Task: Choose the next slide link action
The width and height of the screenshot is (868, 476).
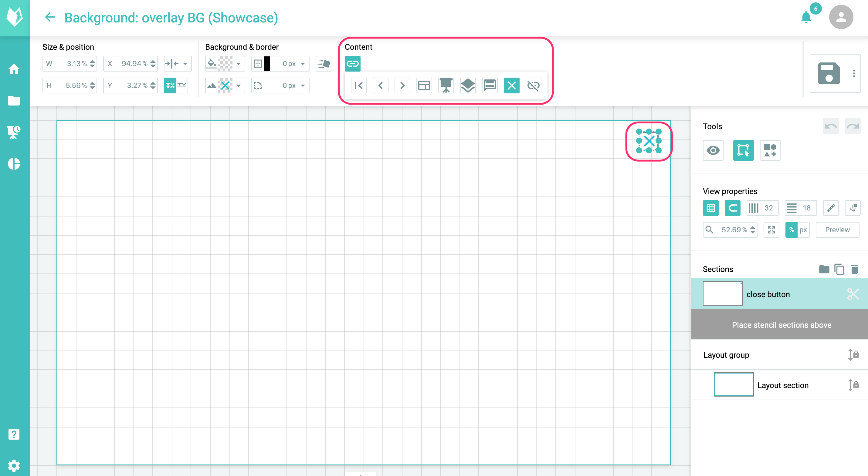Action: click(x=402, y=85)
